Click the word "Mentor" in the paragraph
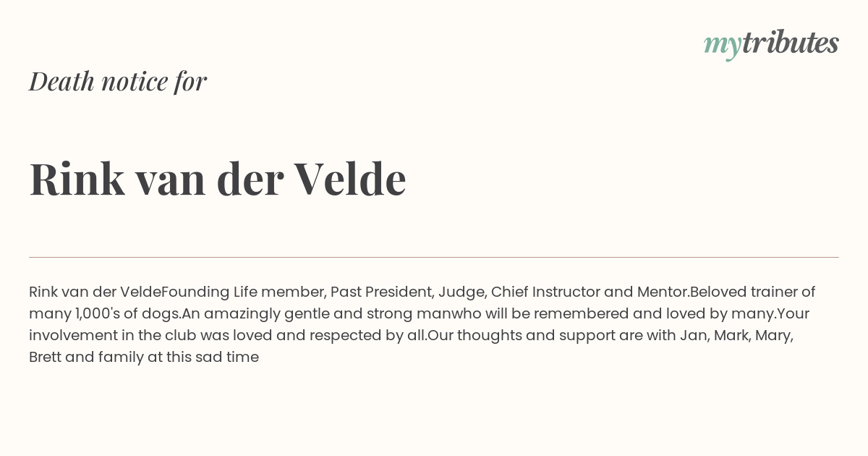Viewport: 868px width, 456px height. [x=661, y=292]
